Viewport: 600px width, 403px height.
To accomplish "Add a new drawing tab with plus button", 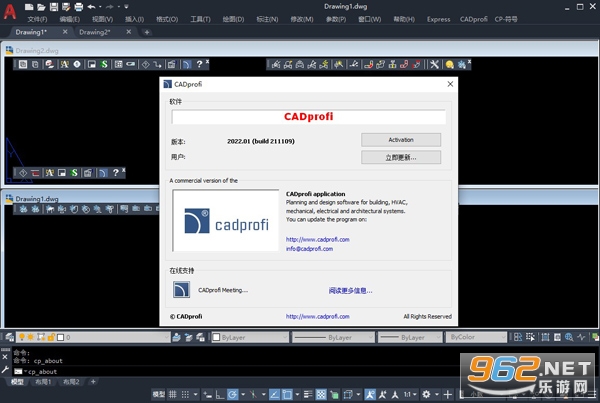I will pos(147,32).
